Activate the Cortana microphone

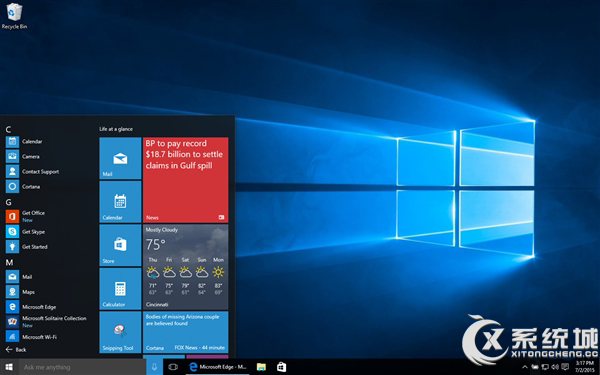coord(155,367)
